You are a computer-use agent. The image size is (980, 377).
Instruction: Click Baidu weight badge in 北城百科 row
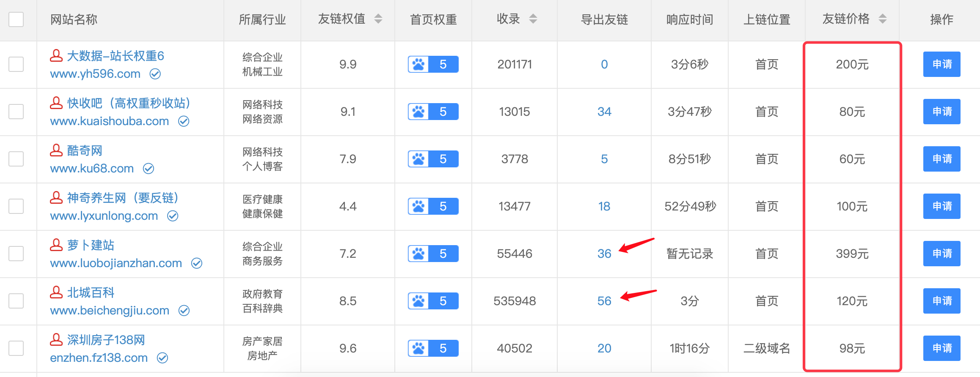(x=433, y=301)
